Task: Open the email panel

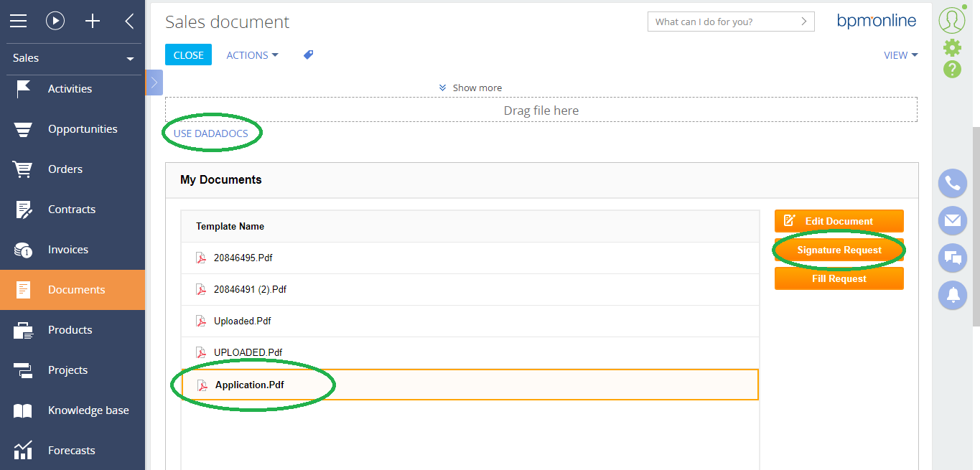Action: pos(953,221)
